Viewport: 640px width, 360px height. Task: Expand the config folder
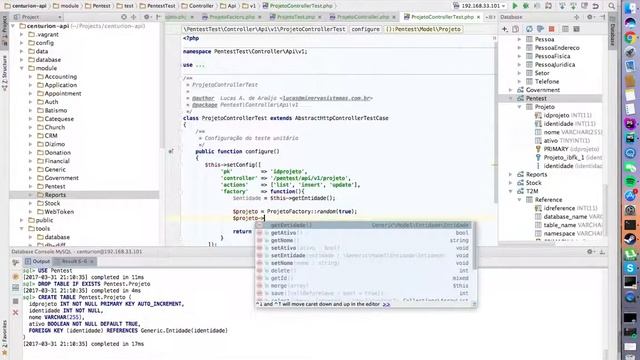22,43
